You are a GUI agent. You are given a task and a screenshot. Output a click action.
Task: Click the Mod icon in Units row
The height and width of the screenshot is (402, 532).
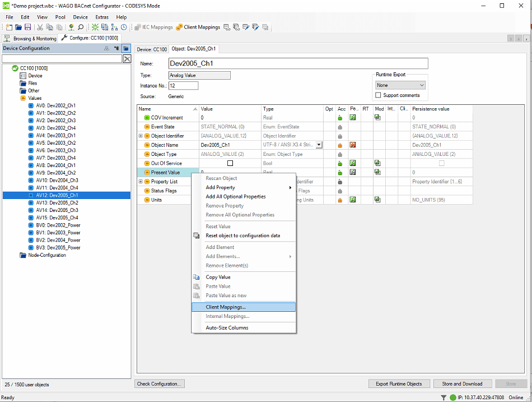pyautogui.click(x=377, y=200)
